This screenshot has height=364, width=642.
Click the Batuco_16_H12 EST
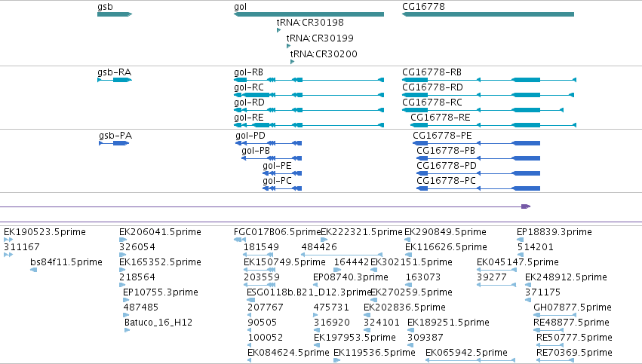pyautogui.click(x=127, y=330)
